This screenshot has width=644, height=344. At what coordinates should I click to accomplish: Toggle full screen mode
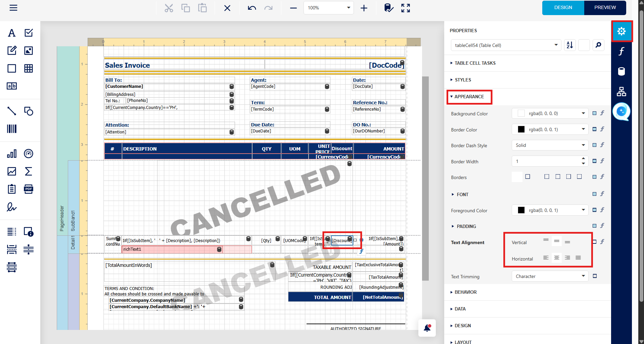tap(406, 8)
